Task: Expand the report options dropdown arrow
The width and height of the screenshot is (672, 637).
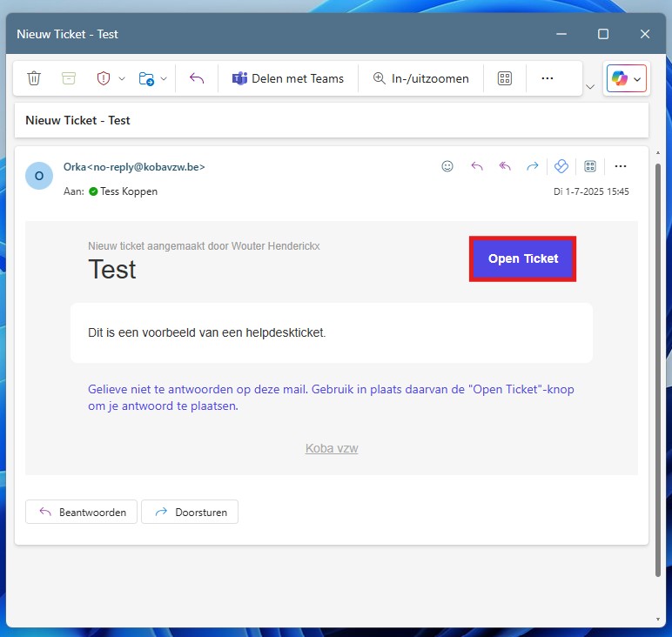Action: point(122,78)
